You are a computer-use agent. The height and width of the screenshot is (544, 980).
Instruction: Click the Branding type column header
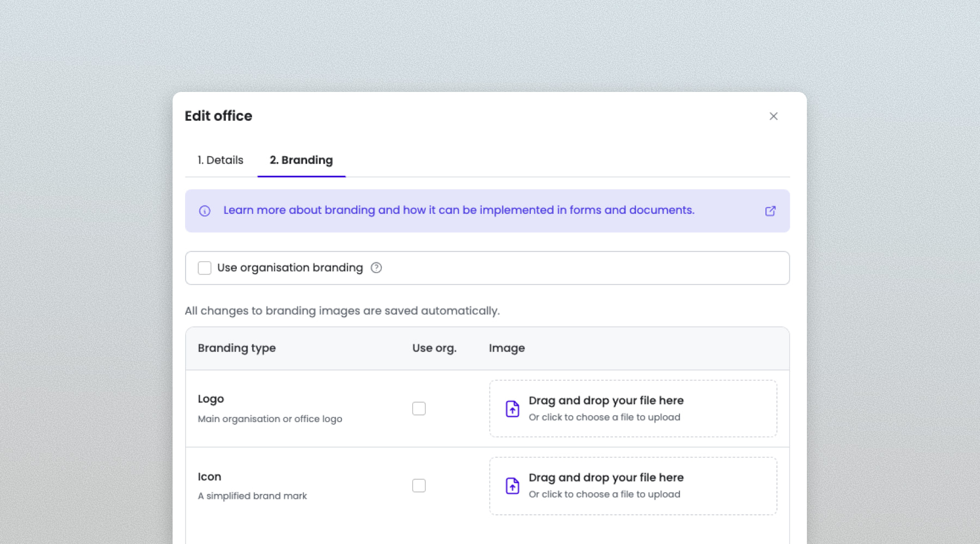click(237, 348)
